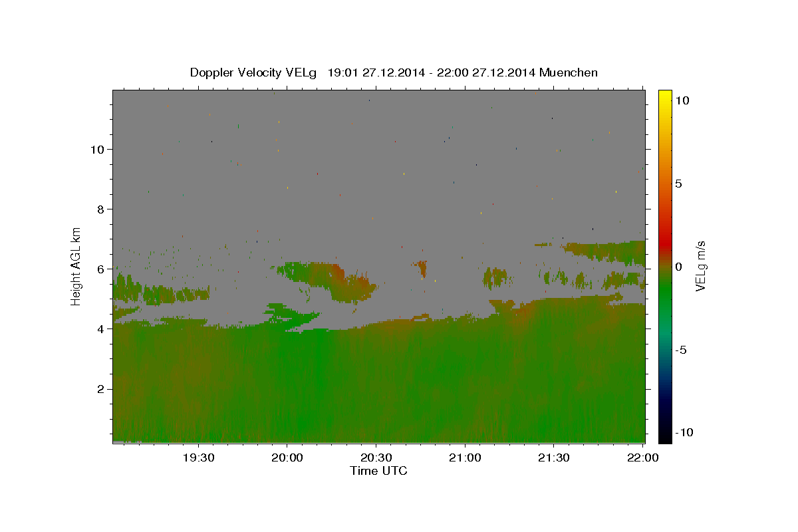
Task: Click the 'Muenchen' location in the title
Action: point(569,72)
